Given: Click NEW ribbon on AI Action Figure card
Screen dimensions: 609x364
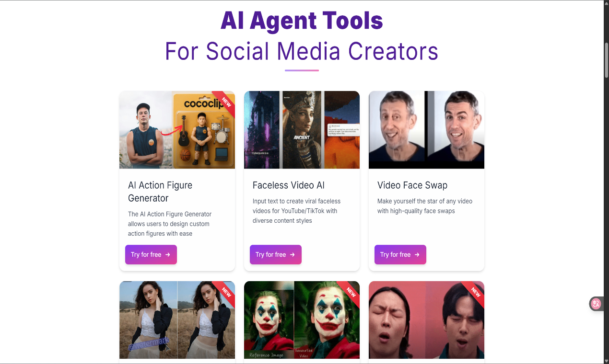Looking at the screenshot, I should click(225, 102).
